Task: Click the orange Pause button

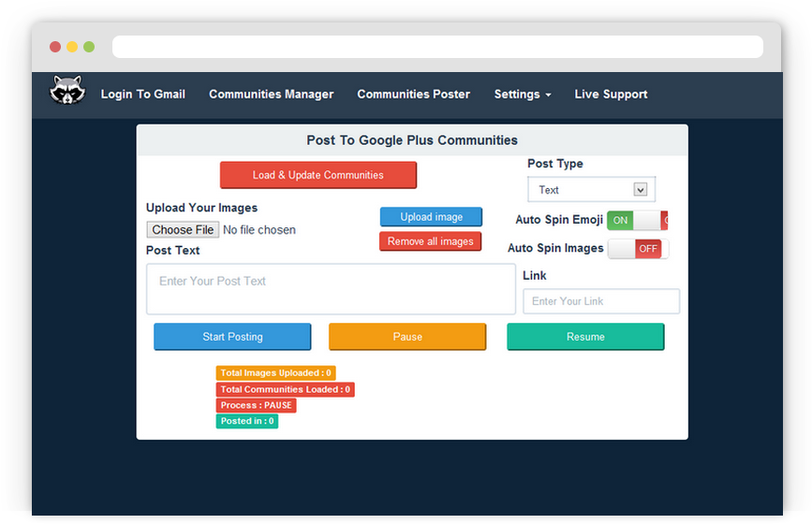Action: [407, 337]
